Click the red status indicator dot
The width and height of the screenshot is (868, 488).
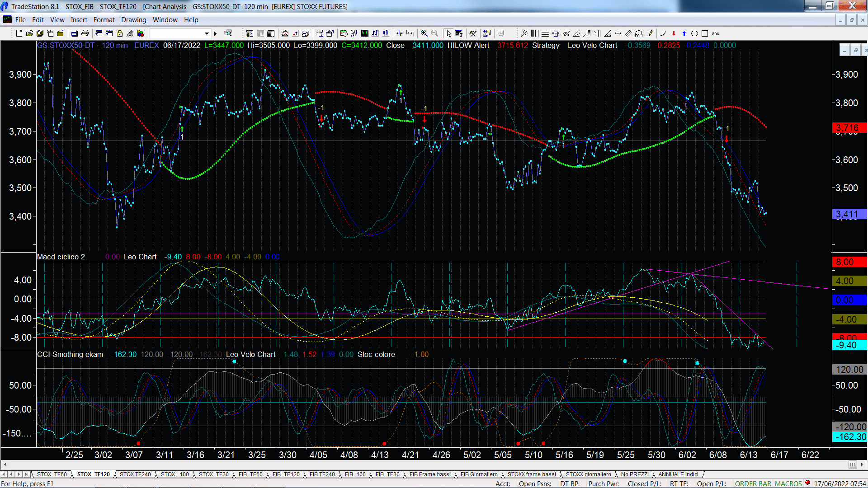point(807,483)
